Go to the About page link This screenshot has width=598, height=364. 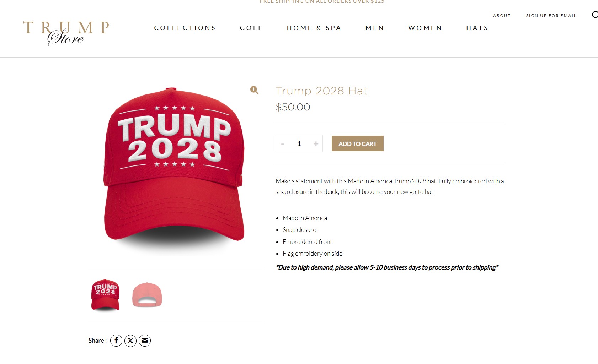pyautogui.click(x=502, y=16)
